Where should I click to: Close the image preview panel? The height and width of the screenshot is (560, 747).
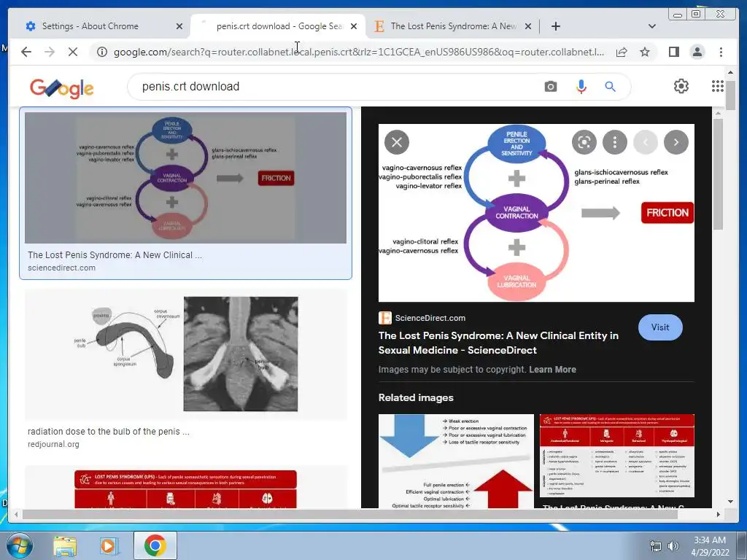pos(397,142)
